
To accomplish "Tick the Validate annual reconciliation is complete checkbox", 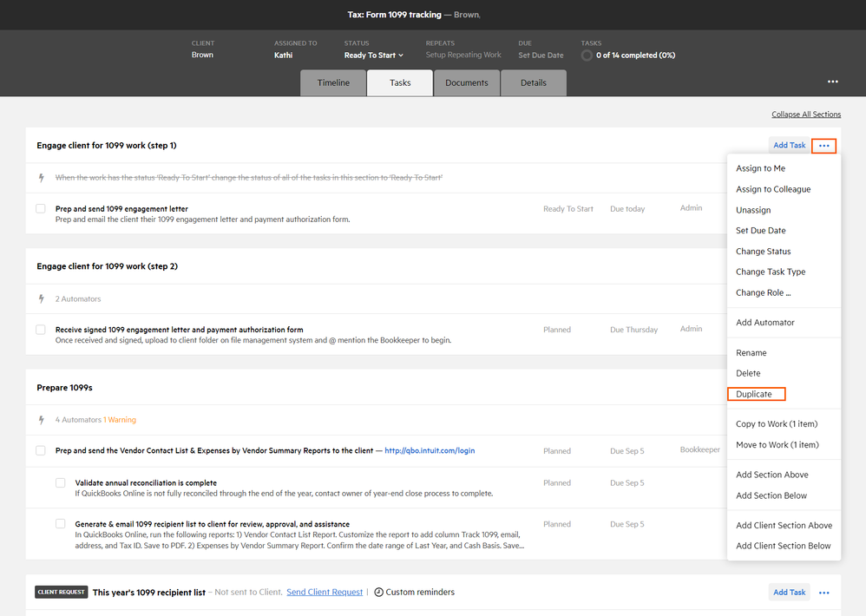I will tap(61, 483).
